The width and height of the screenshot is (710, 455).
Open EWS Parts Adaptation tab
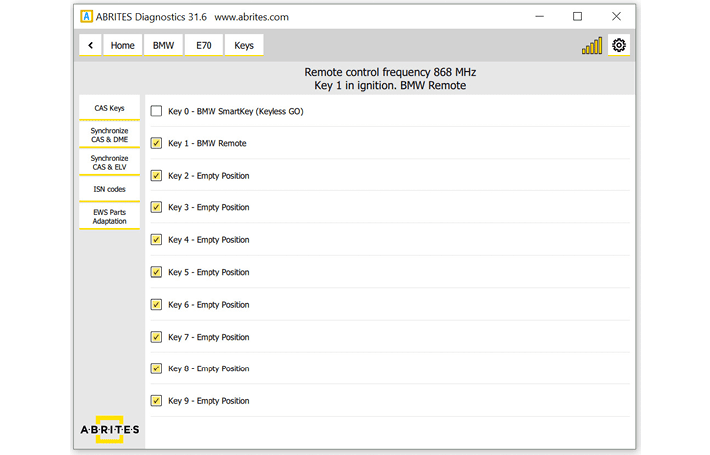point(109,216)
